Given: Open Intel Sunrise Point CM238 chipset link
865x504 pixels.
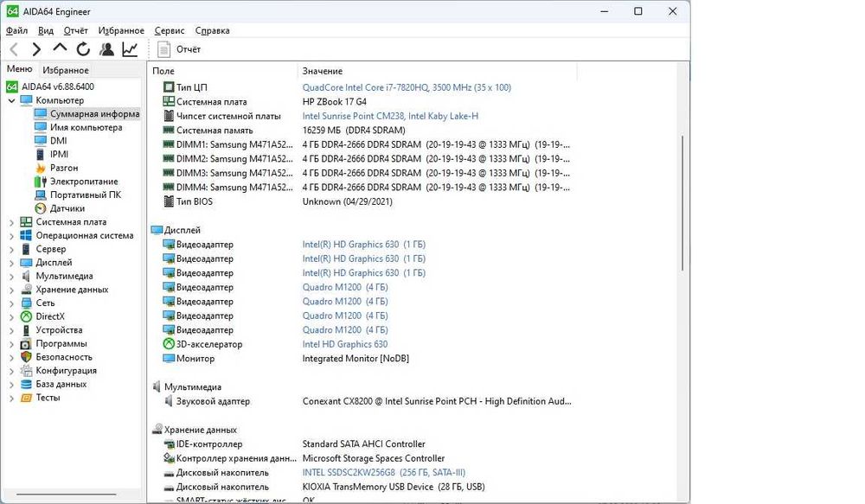Looking at the screenshot, I should 390,116.
